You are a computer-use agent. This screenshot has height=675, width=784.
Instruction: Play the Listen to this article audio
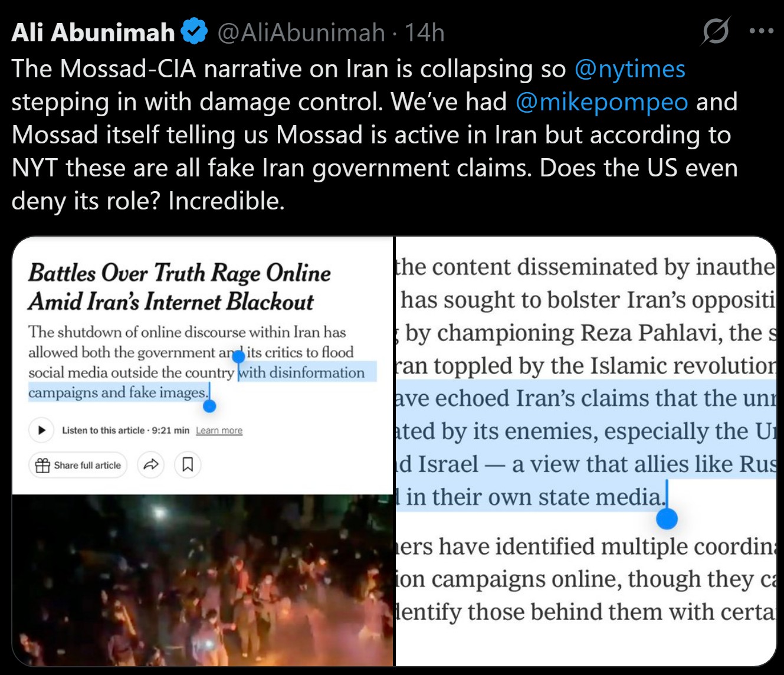coord(42,430)
